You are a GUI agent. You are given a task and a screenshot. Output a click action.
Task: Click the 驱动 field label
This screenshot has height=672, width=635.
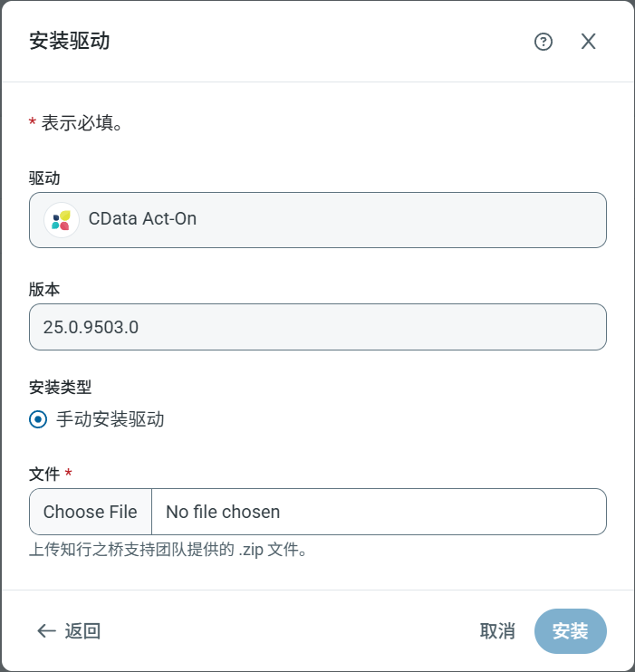[45, 178]
